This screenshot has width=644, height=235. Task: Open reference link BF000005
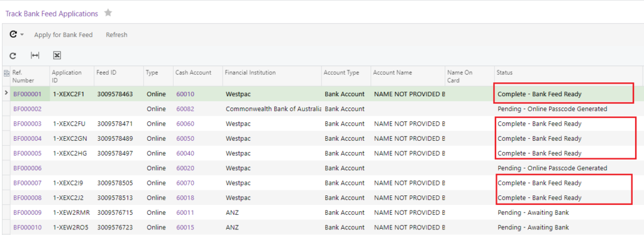pyautogui.click(x=28, y=153)
